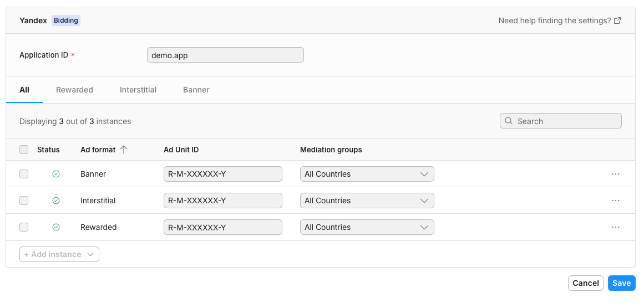
Task: Switch to the Interstitial tab
Action: tap(138, 90)
